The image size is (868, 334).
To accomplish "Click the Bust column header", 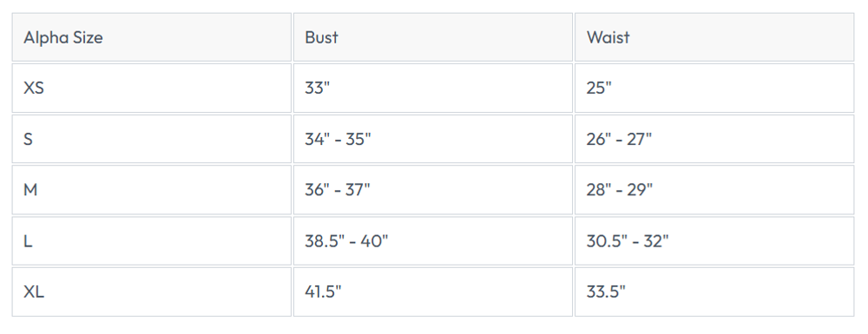I will [x=433, y=37].
